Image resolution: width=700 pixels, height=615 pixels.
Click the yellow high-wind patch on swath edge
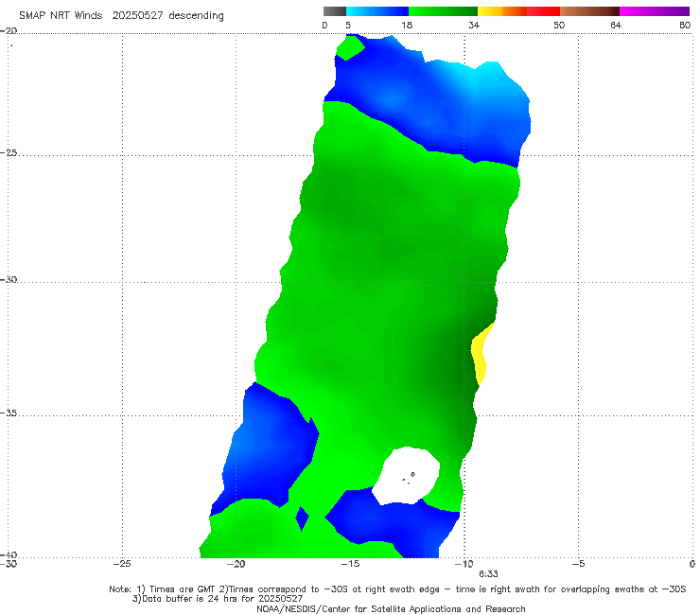[x=481, y=354]
